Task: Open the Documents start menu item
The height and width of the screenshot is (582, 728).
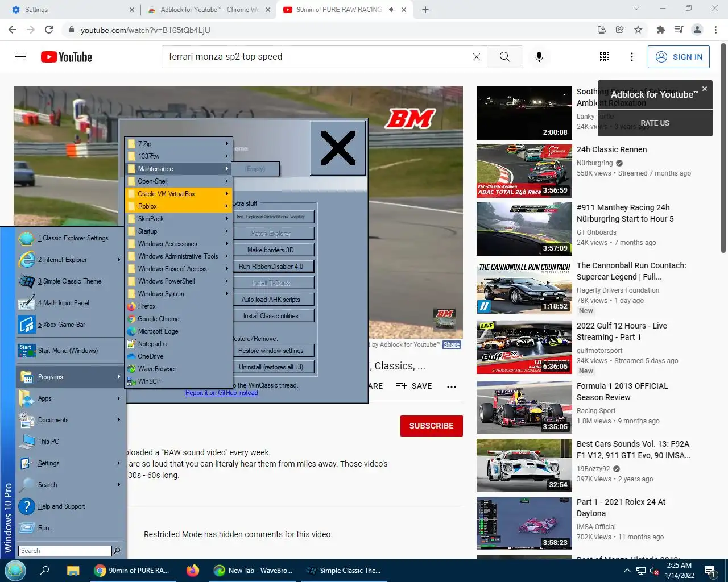Action: click(70, 420)
